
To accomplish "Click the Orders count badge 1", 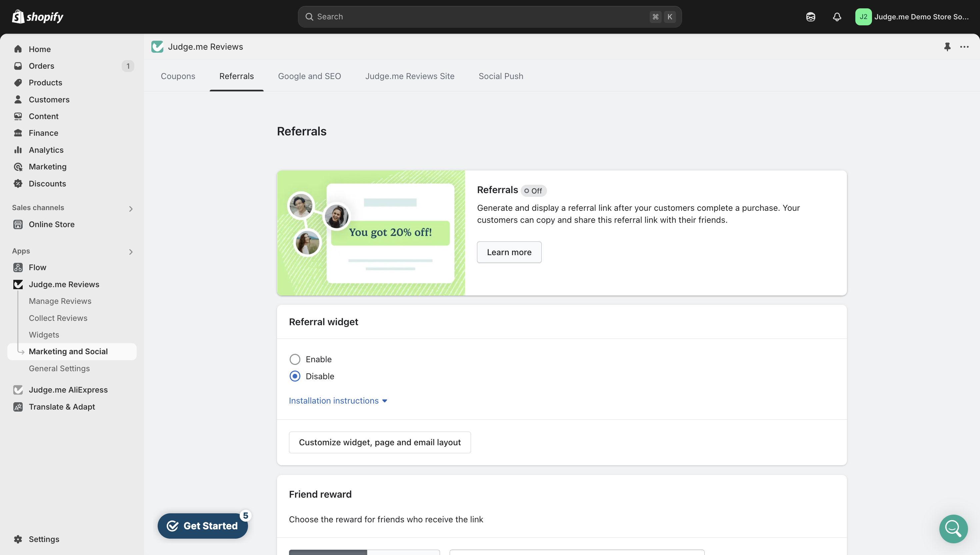I will (x=128, y=66).
